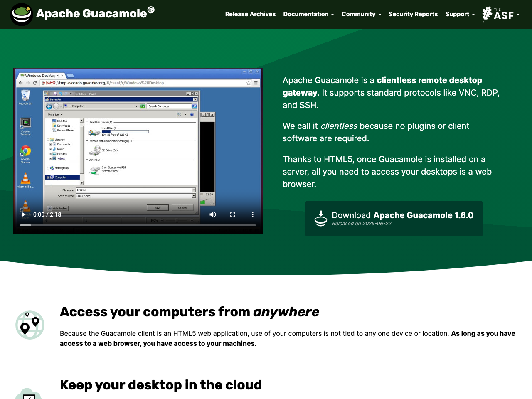Mute the video's audio
Image resolution: width=532 pixels, height=399 pixels.
point(212,214)
